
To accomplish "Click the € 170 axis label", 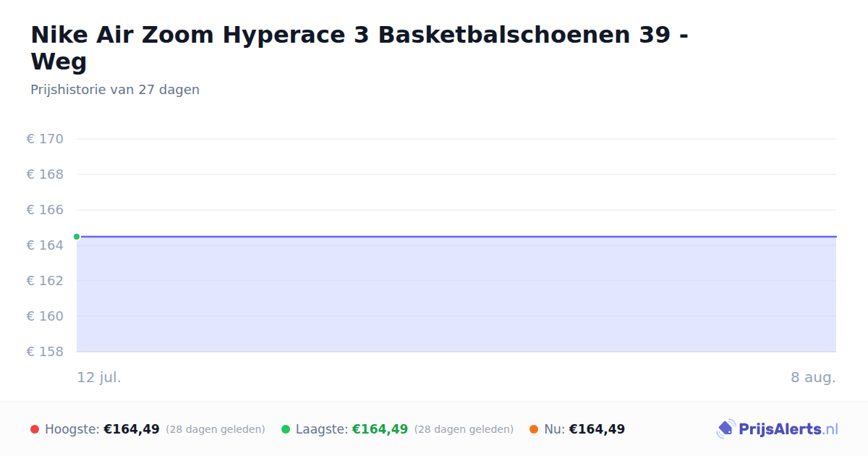I will coord(45,139).
